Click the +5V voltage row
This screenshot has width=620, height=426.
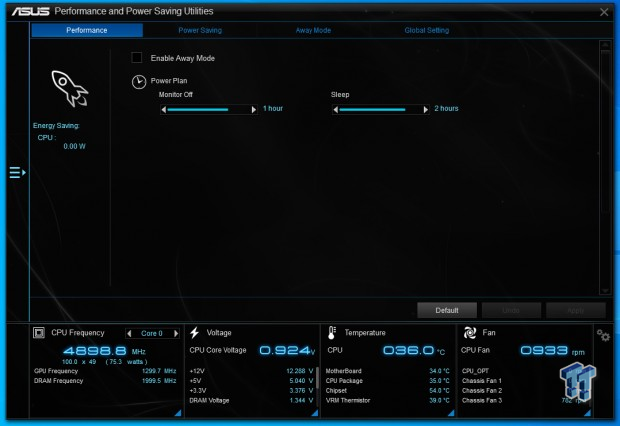[251, 381]
